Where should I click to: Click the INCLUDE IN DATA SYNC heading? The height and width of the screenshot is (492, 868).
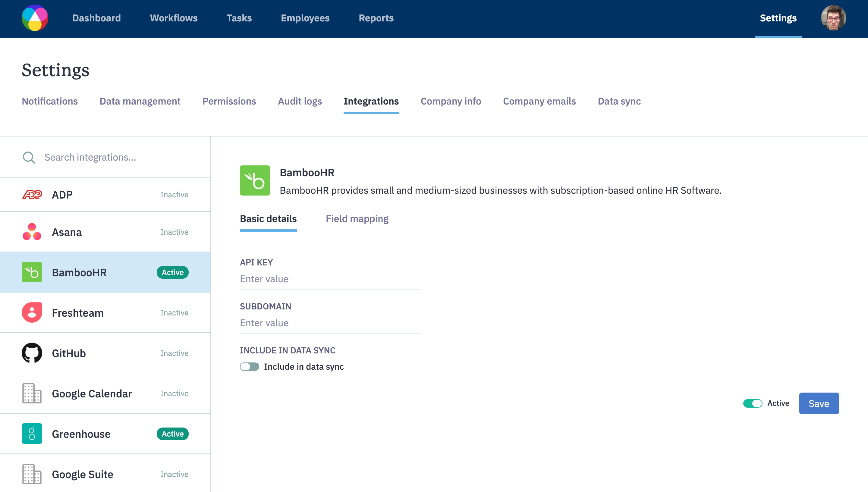288,350
